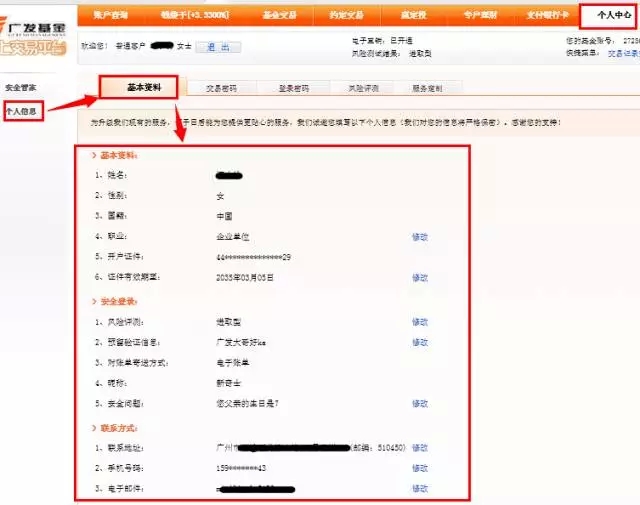Switch to the 风险评测 tab
Viewport: 640px width, 505px height.
(x=363, y=89)
